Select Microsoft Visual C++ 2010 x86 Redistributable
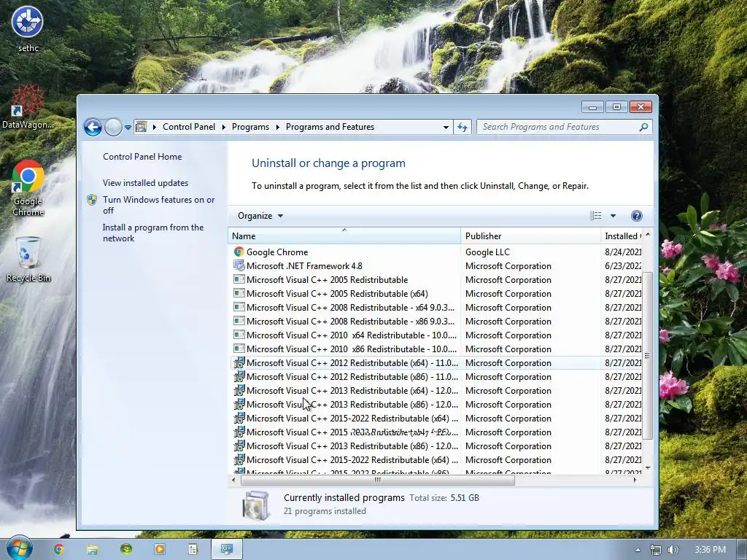This screenshot has width=747, height=560. (x=351, y=349)
